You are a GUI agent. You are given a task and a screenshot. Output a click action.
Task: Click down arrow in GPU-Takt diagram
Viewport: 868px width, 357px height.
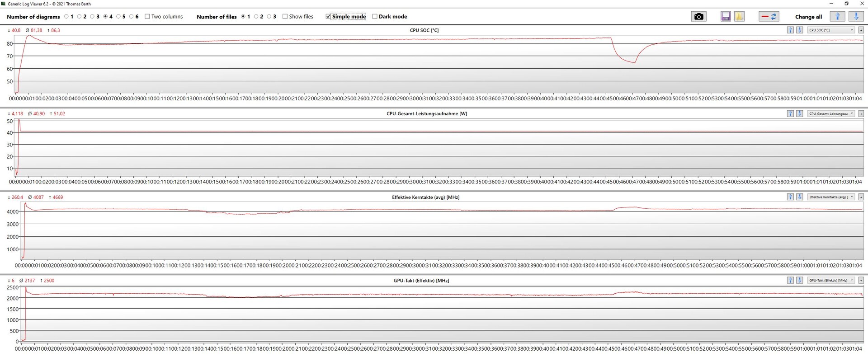799,281
